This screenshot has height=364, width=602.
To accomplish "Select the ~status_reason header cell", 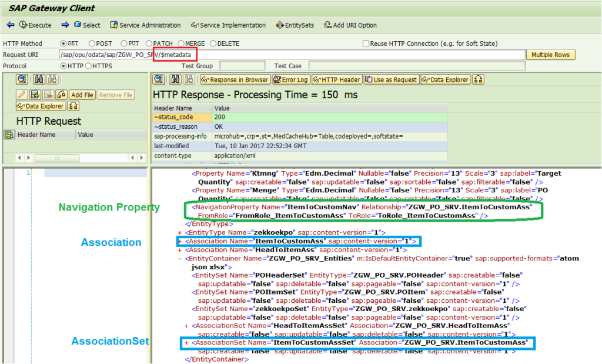I will tap(182, 126).
